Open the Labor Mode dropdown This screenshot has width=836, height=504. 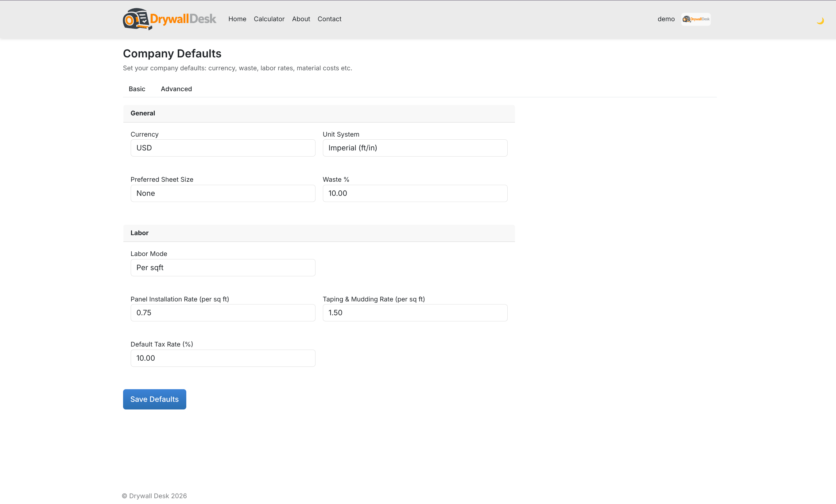click(x=223, y=268)
